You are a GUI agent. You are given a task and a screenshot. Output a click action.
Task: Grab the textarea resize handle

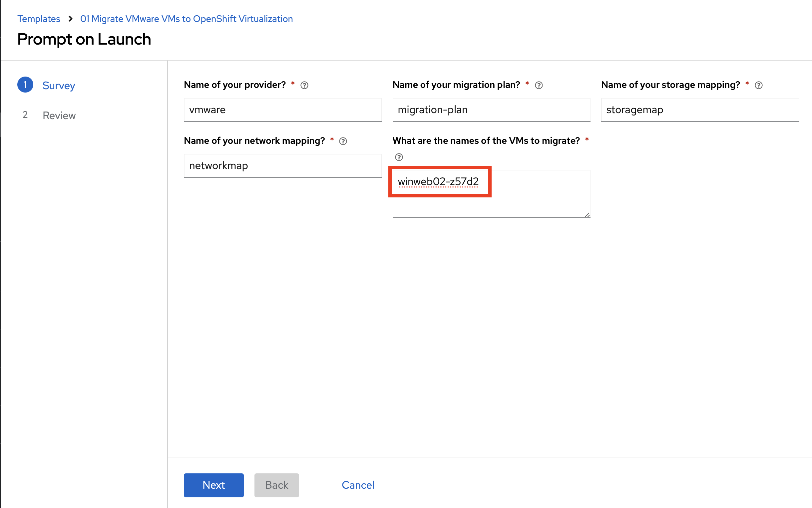pyautogui.click(x=587, y=214)
